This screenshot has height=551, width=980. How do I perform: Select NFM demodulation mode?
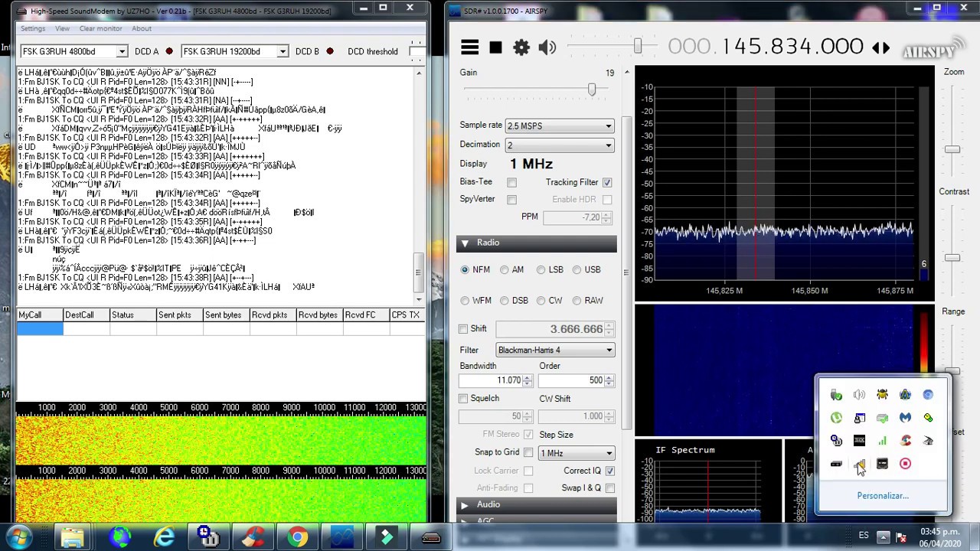(465, 270)
